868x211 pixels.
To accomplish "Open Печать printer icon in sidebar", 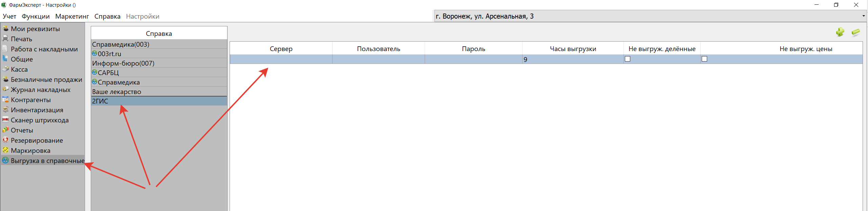I will tap(5, 39).
